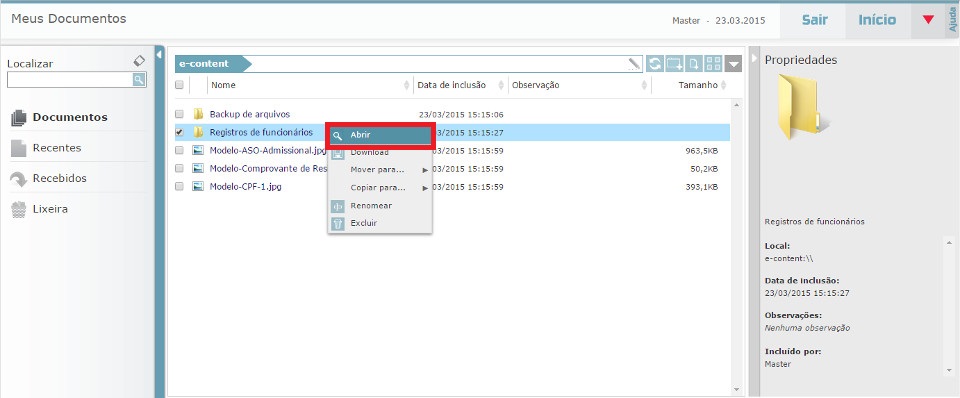Expand Mover para submenu
This screenshot has width=960, height=398.
(x=381, y=170)
